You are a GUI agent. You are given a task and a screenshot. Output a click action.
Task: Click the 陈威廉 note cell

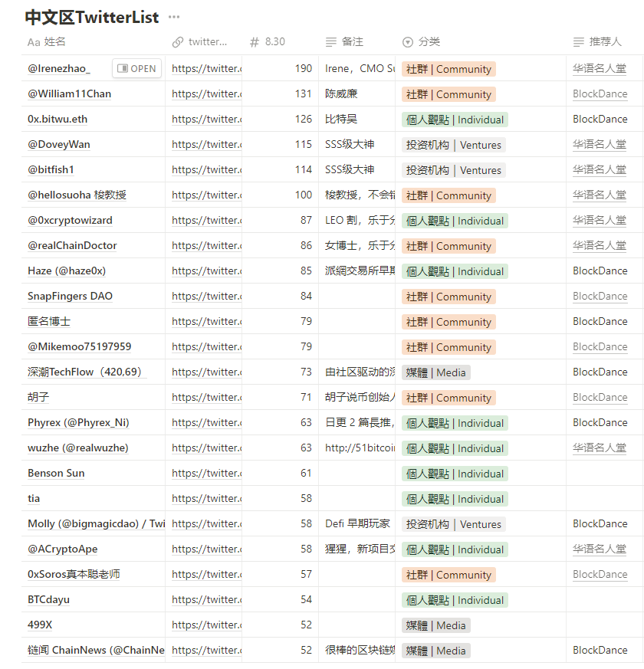pyautogui.click(x=356, y=93)
